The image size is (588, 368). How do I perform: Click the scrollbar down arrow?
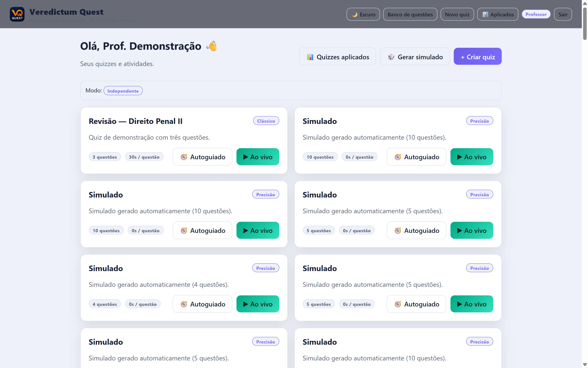pyautogui.click(x=585, y=365)
